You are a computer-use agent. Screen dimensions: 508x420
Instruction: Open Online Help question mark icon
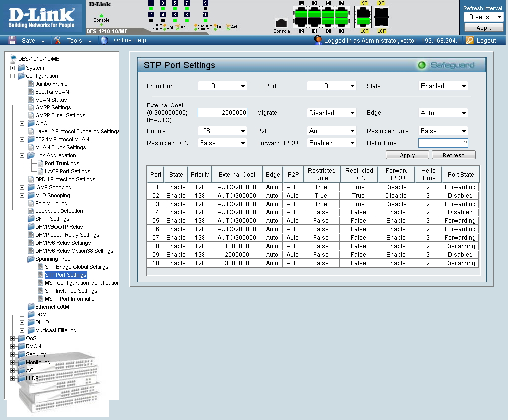pos(104,41)
